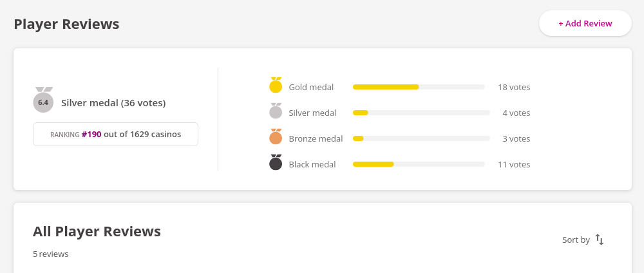Click the small Silver medal icon in breakdown
This screenshot has height=273, width=644.
(276, 112)
